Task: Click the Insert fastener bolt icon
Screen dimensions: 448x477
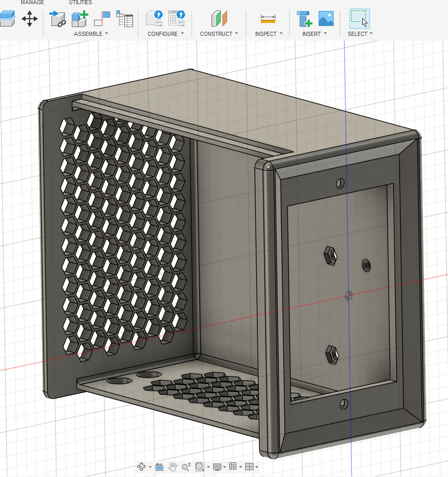Action: 304,19
